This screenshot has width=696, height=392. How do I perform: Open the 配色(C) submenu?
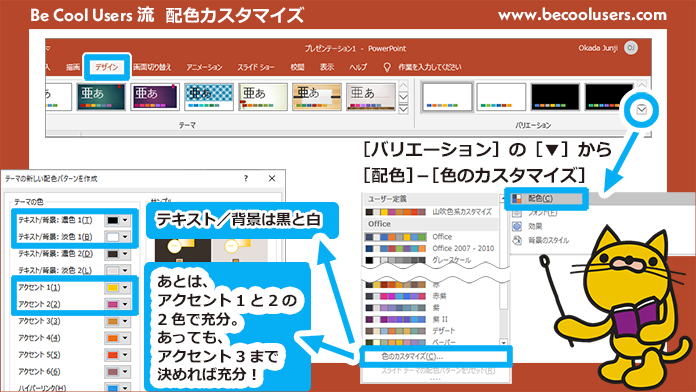pos(547,198)
